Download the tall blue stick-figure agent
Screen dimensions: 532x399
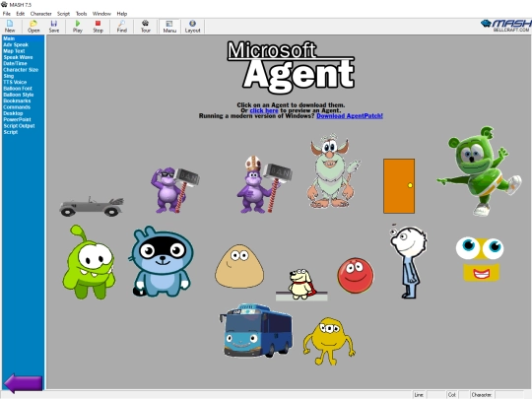point(408,261)
